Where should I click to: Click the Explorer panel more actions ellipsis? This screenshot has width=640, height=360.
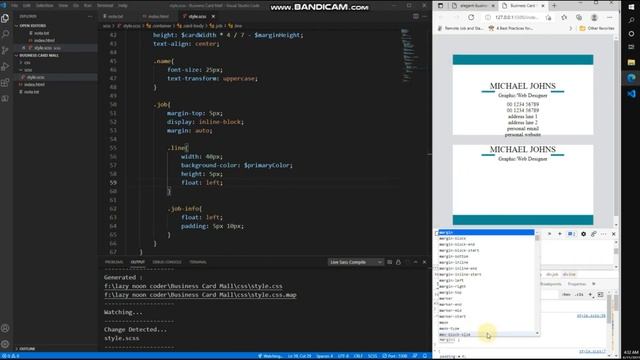90,16
